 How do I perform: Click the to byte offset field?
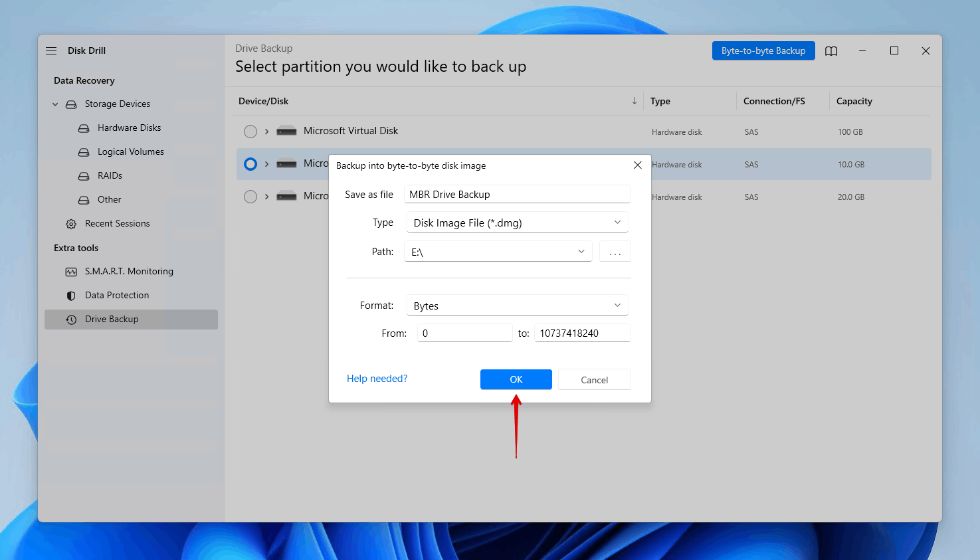pyautogui.click(x=582, y=333)
